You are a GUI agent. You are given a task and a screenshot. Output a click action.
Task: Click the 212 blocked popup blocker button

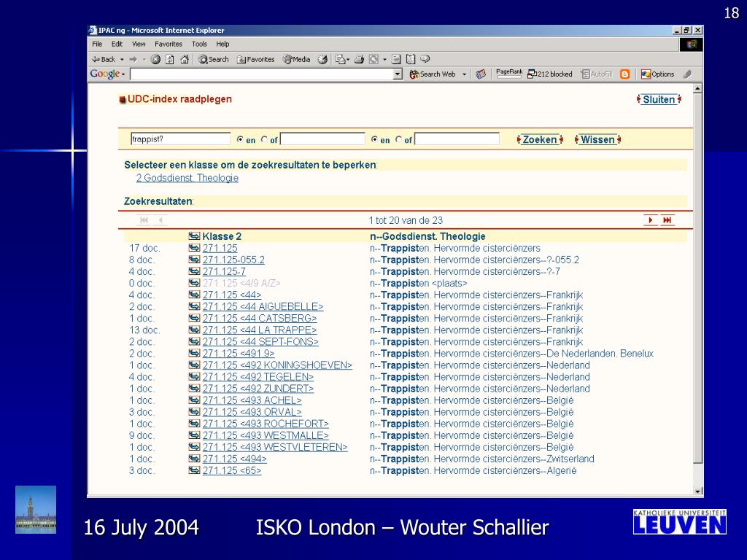click(x=550, y=74)
